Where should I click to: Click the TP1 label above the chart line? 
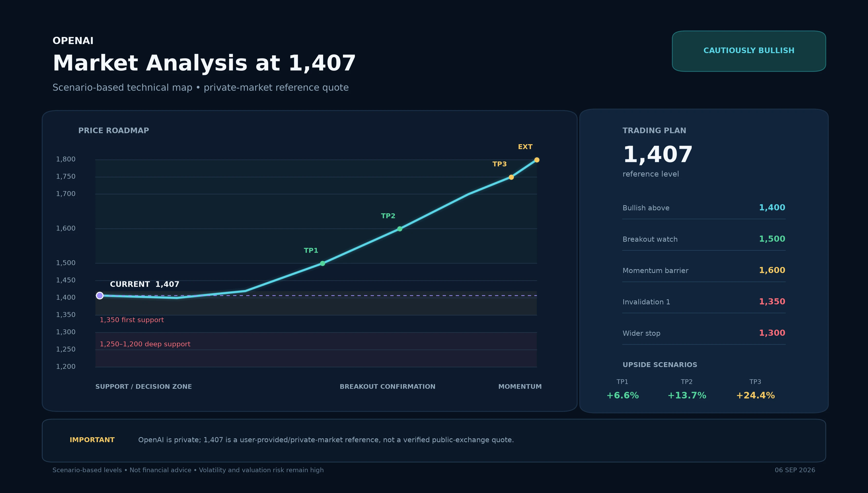pos(311,251)
